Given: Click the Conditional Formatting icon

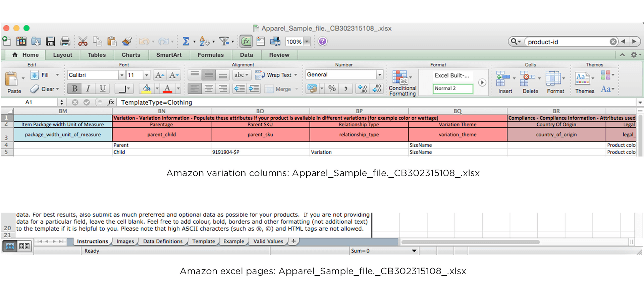Looking at the screenshot, I should pyautogui.click(x=402, y=83).
